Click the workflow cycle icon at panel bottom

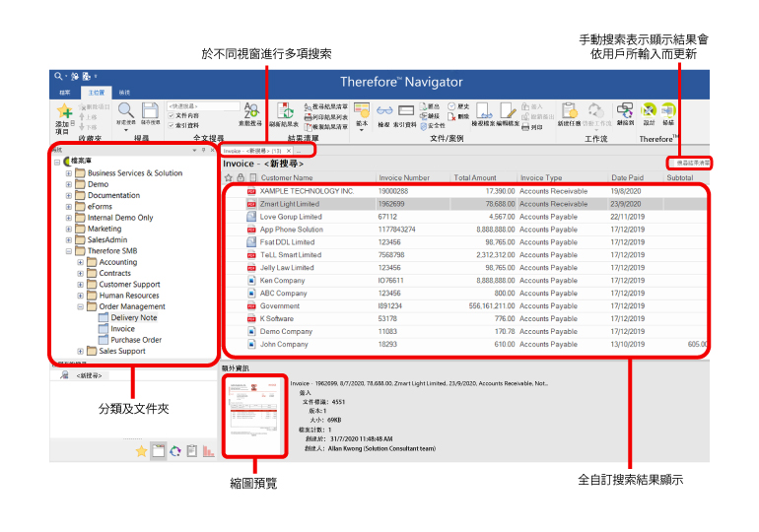(174, 450)
